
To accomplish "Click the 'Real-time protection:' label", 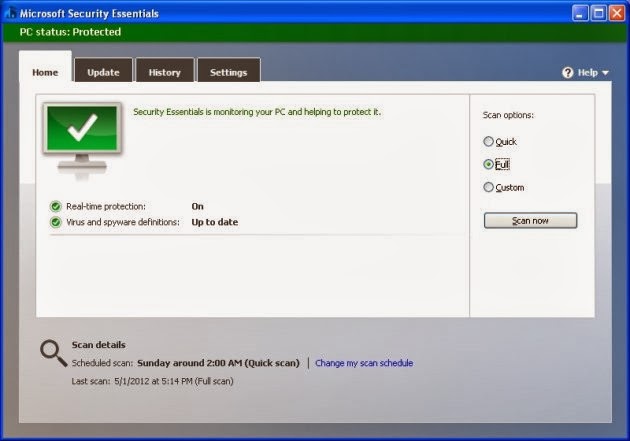I will (106, 206).
